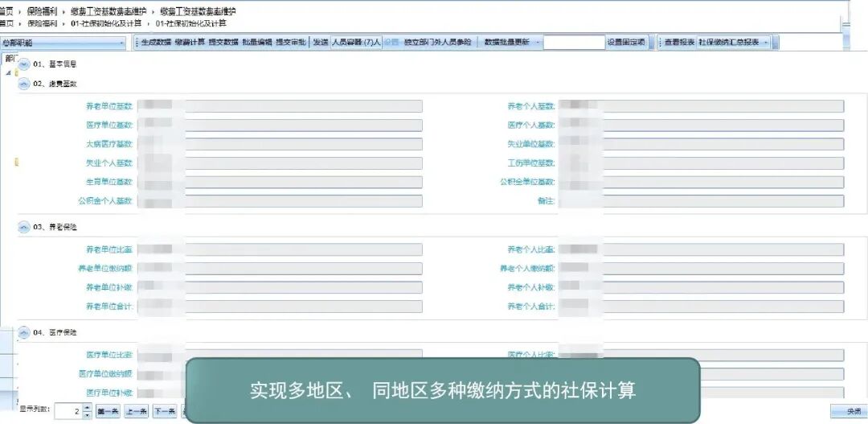Click the 公积金单位基数 label text
This screenshot has width=868, height=424.
click(527, 183)
